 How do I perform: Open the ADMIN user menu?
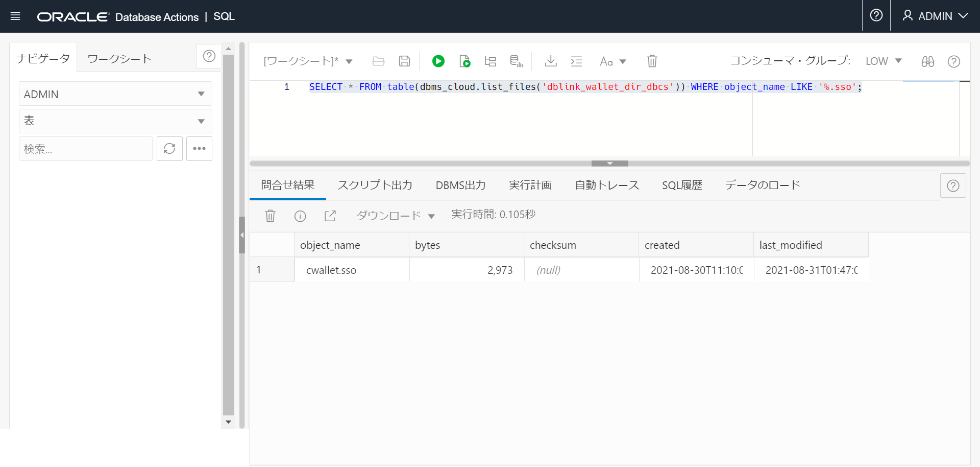934,16
